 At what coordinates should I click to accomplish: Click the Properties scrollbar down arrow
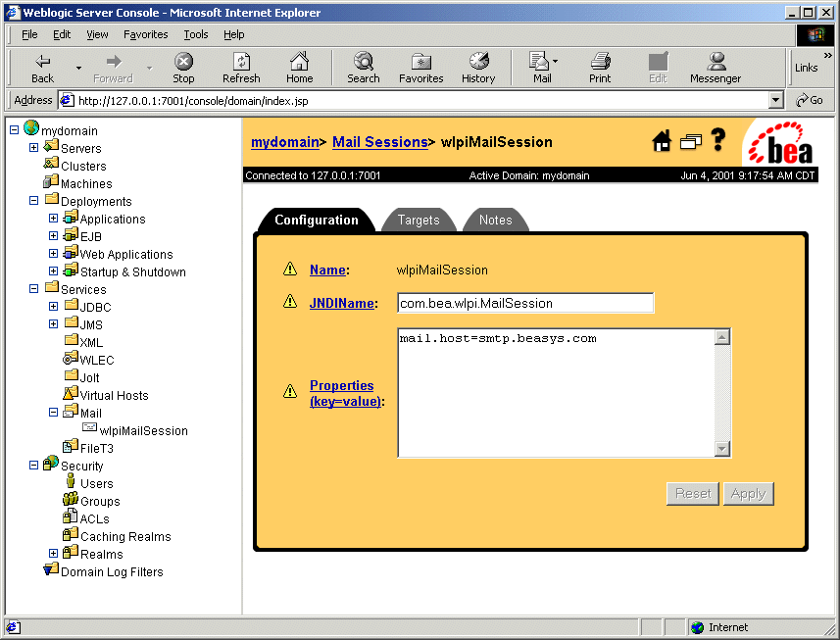722,449
